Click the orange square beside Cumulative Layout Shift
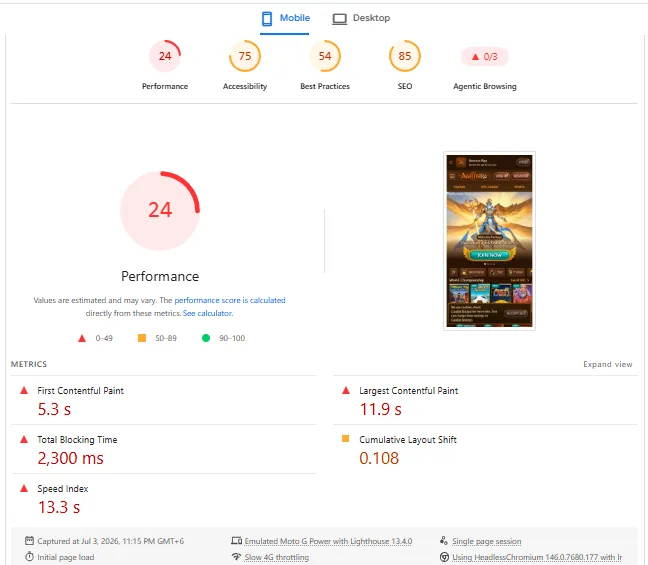The height and width of the screenshot is (565, 648). [x=345, y=439]
